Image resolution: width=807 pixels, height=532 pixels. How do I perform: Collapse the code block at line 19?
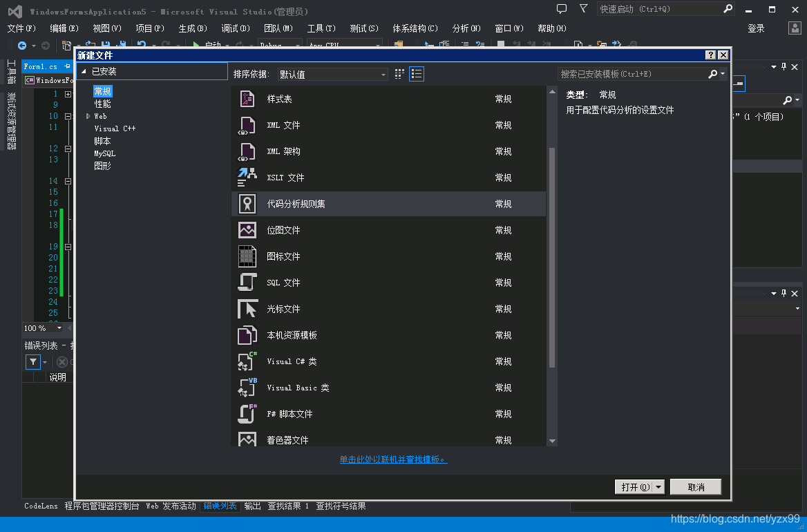pyautogui.click(x=68, y=247)
